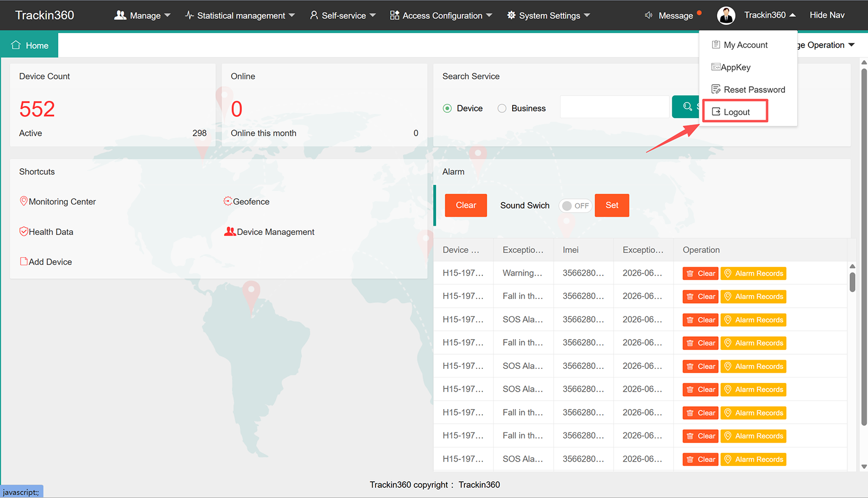Open Alarm Records for the Warning row
The width and height of the screenshot is (868, 498).
754,273
